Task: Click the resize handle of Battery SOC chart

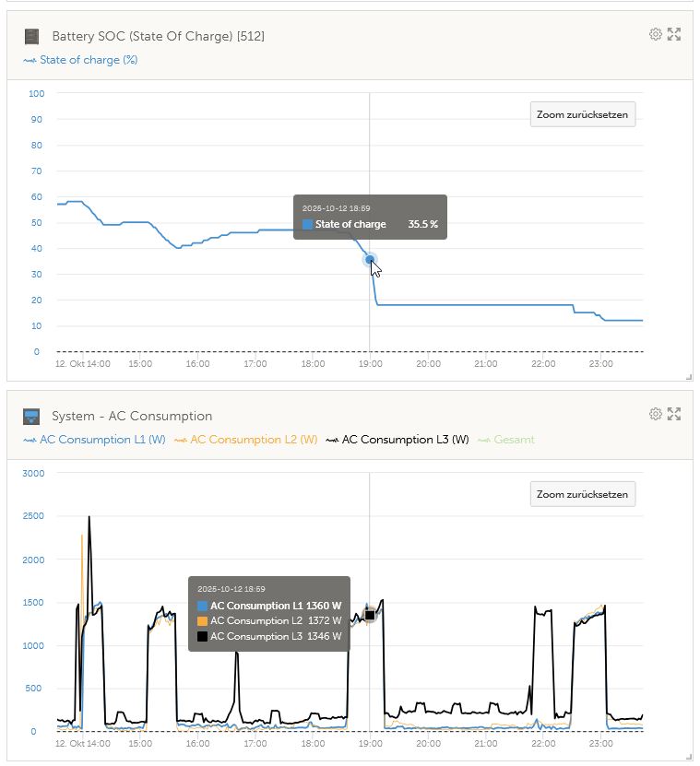Action: pos(688,377)
